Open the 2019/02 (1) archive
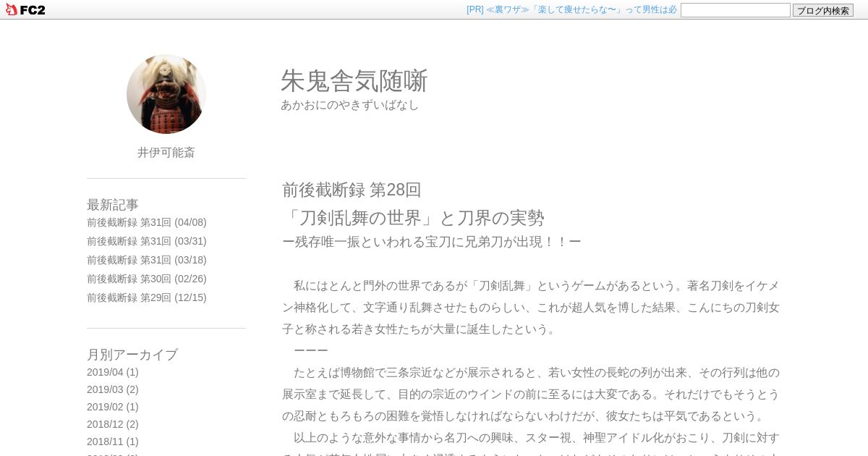The width and height of the screenshot is (868, 456). 113,407
